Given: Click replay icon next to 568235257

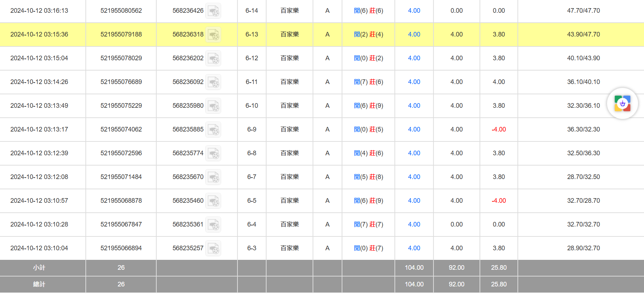Looking at the screenshot, I should [213, 248].
